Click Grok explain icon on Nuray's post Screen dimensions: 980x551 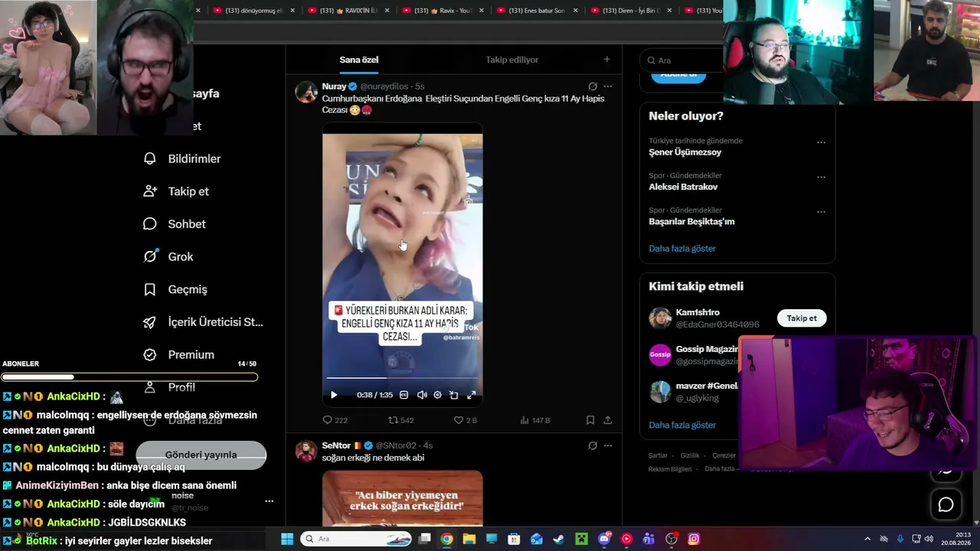click(x=593, y=86)
